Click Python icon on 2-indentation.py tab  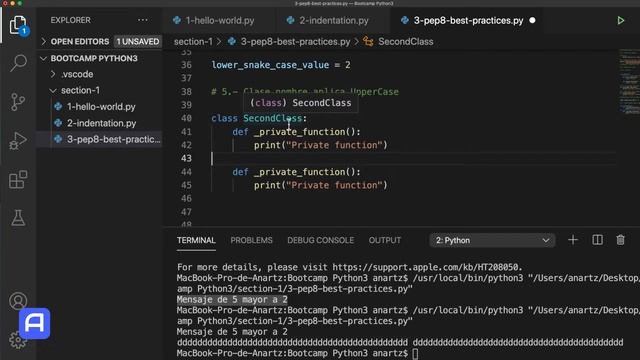tap(290, 20)
